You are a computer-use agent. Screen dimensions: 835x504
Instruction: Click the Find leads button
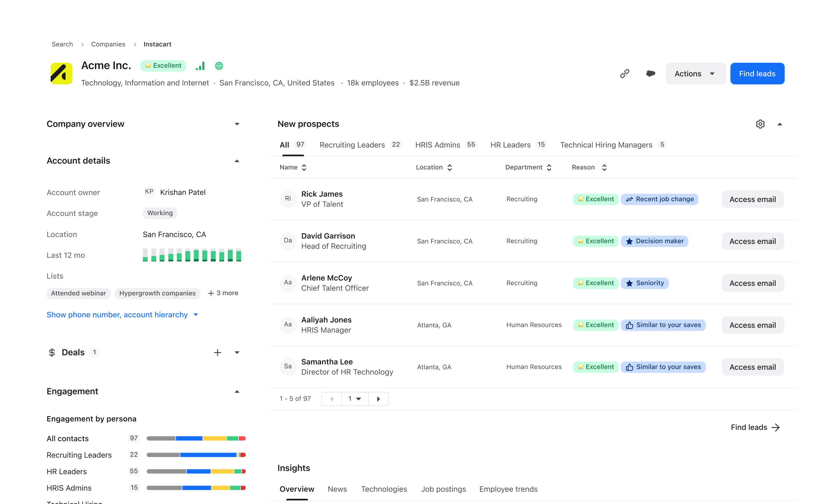point(757,74)
